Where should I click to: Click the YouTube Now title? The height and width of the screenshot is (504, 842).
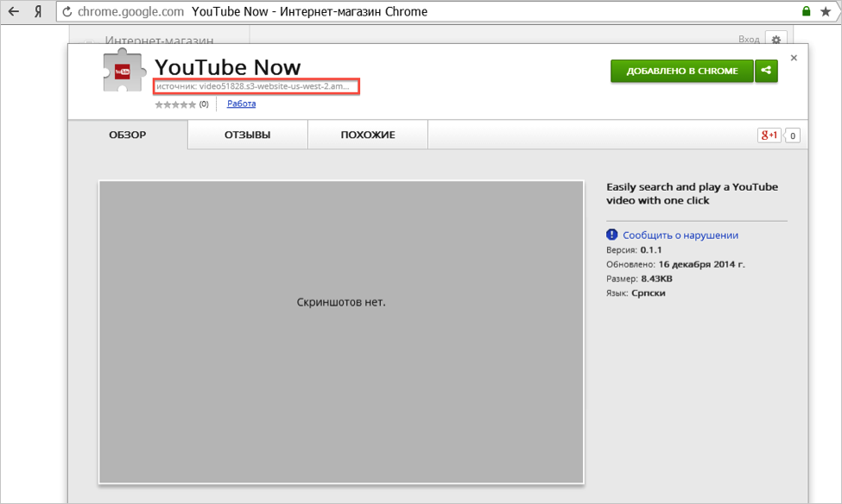(228, 67)
